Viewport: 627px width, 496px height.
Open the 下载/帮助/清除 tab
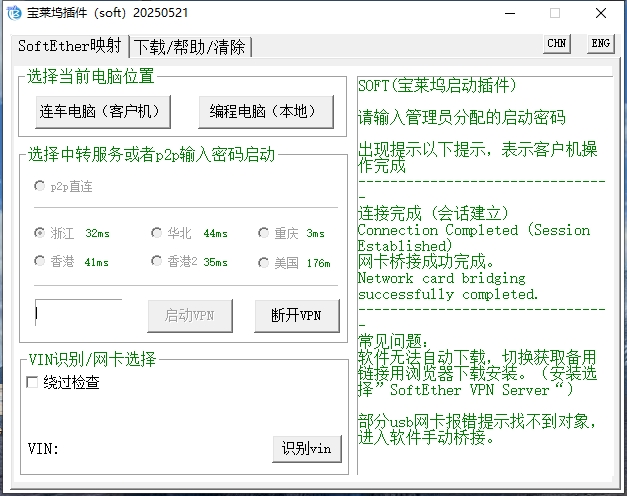point(191,47)
